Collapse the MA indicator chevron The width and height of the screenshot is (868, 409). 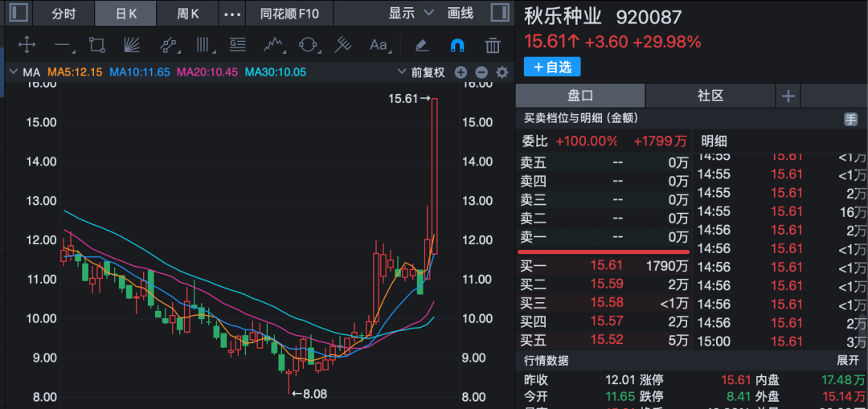(x=14, y=72)
